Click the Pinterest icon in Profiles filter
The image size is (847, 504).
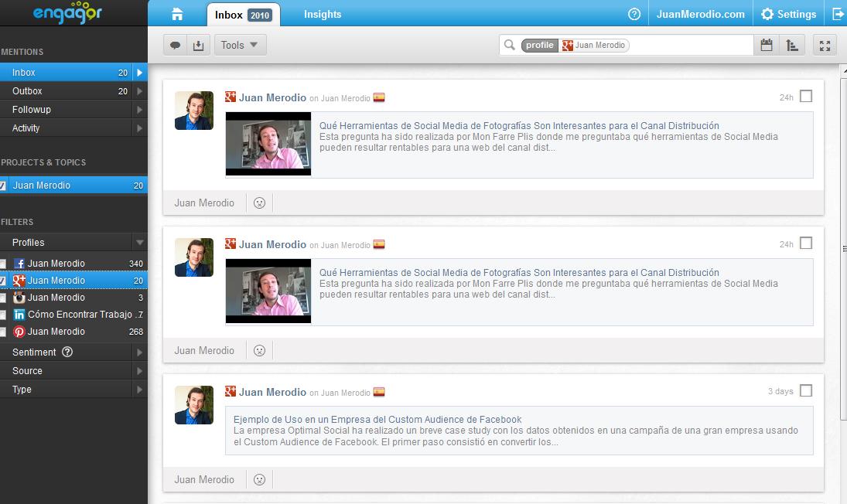tap(19, 332)
